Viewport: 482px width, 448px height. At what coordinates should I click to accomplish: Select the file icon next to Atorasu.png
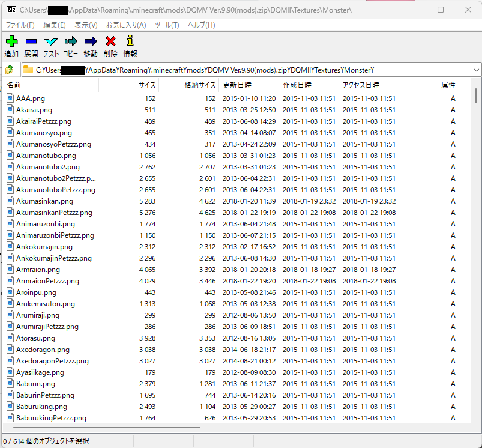tap(10, 338)
